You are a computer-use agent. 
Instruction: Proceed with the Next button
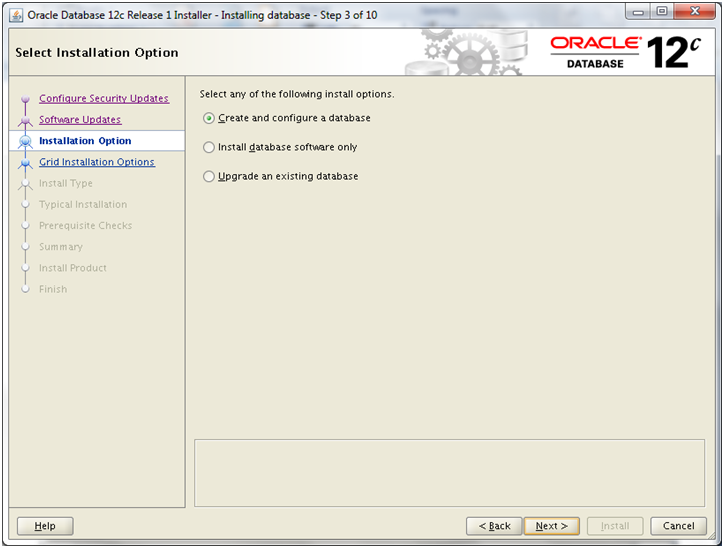(552, 526)
